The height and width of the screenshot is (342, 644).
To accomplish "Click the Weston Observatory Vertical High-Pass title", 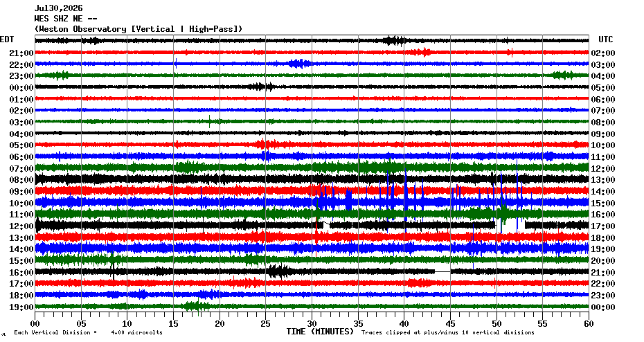I will point(138,29).
